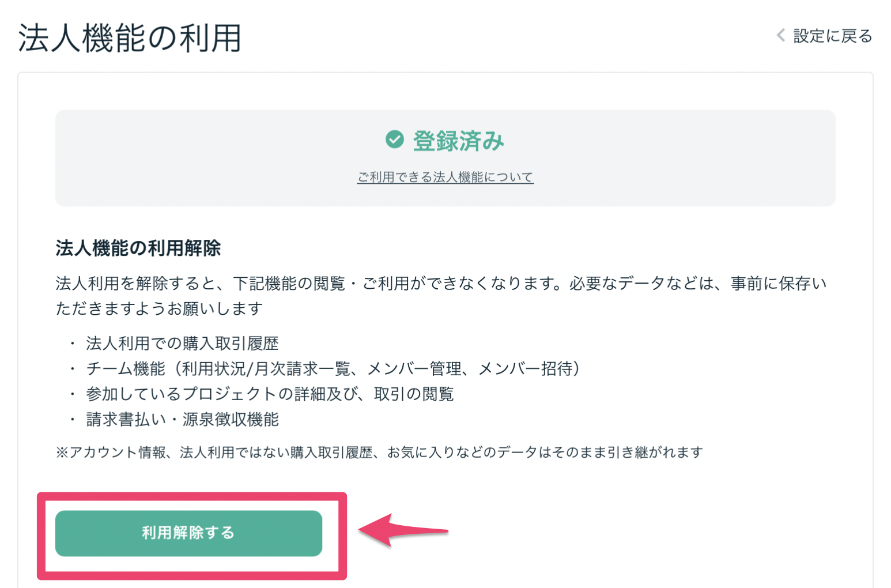Go back via the 設定に戻る link
Image resolution: width=891 pixels, height=588 pixels.
[x=832, y=36]
